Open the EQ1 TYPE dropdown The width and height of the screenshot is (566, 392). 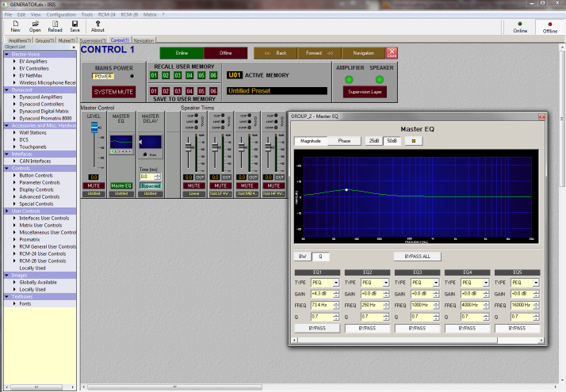point(336,283)
